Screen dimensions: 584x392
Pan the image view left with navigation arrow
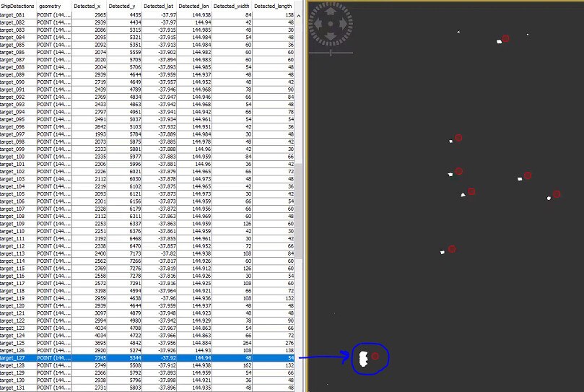[x=318, y=25]
